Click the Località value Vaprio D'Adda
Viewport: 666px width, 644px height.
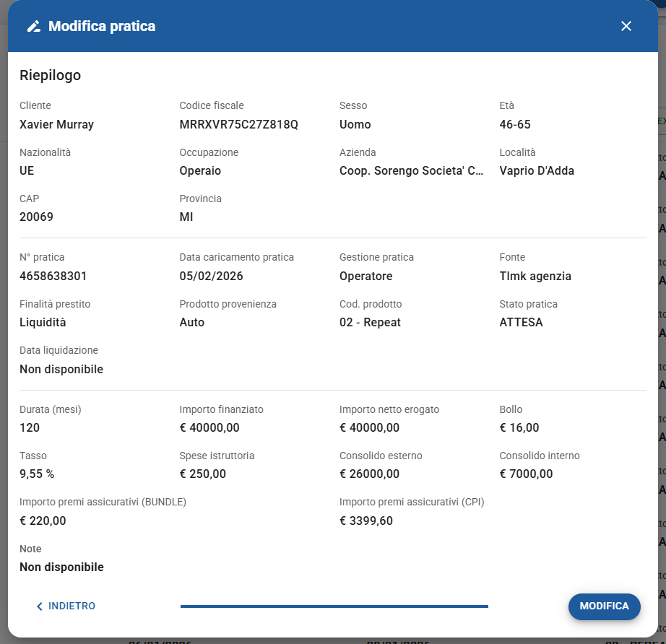coord(537,171)
